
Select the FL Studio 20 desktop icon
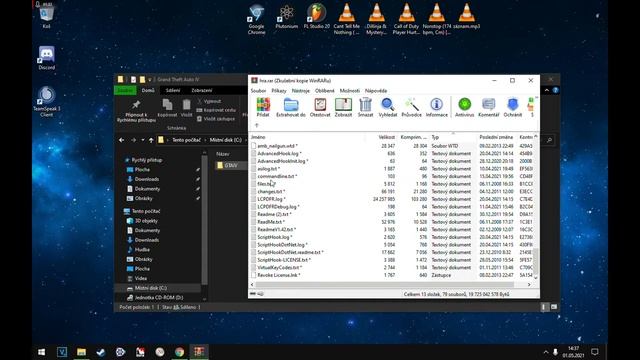click(x=317, y=16)
